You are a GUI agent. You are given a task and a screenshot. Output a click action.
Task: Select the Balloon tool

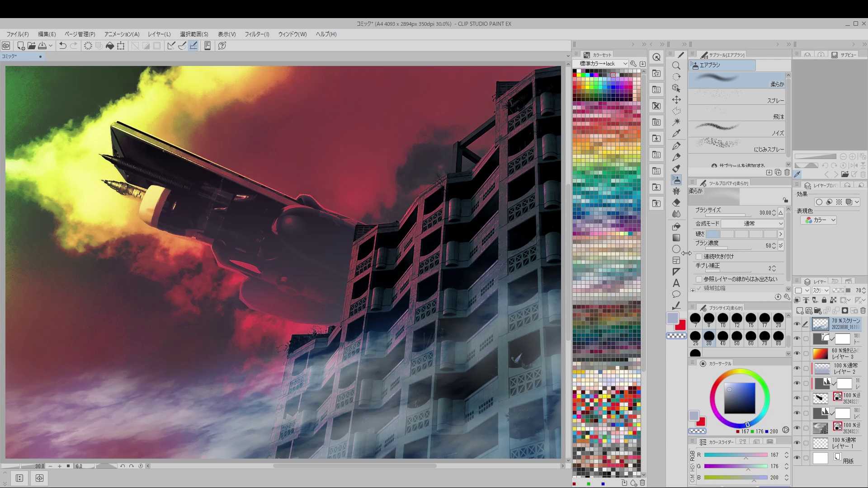coord(676,295)
